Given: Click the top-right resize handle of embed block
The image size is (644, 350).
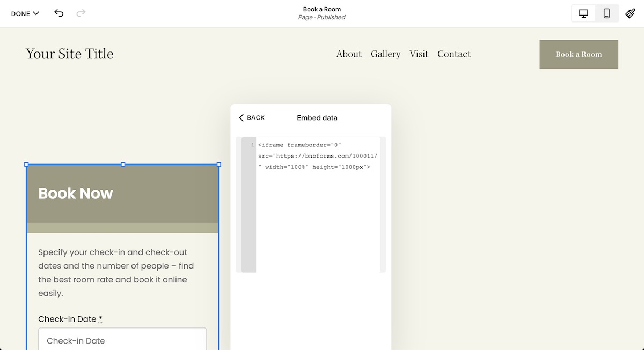Looking at the screenshot, I should (219, 165).
